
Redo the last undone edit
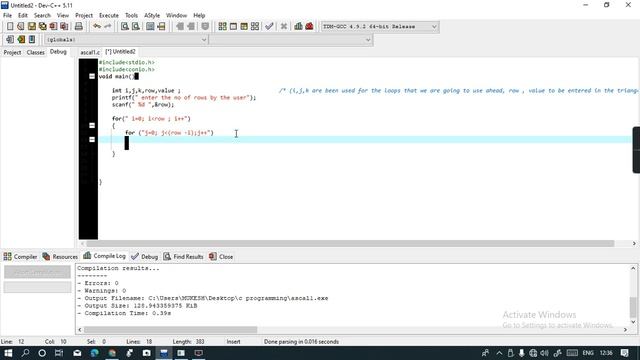point(108,27)
